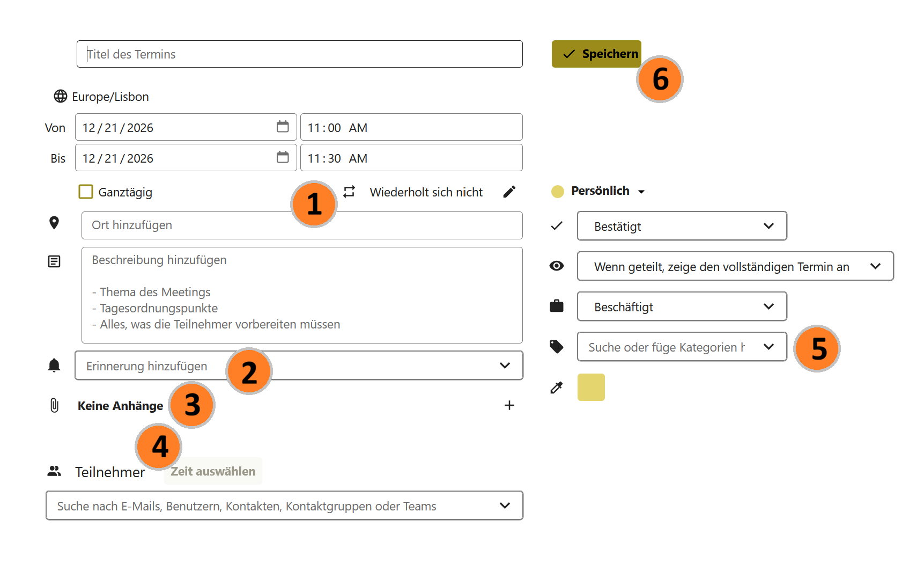Expand the Erinnerung hinzufügen dropdown

(x=299, y=366)
